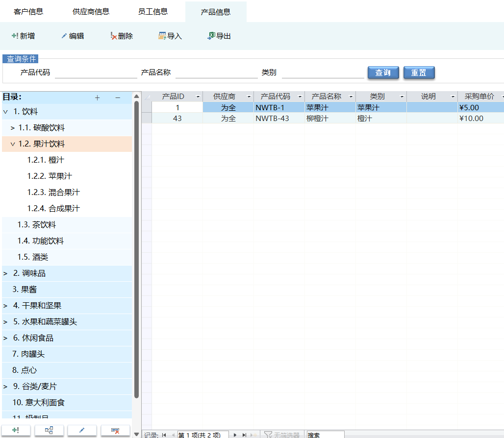Click the 重置 button

[419, 73]
